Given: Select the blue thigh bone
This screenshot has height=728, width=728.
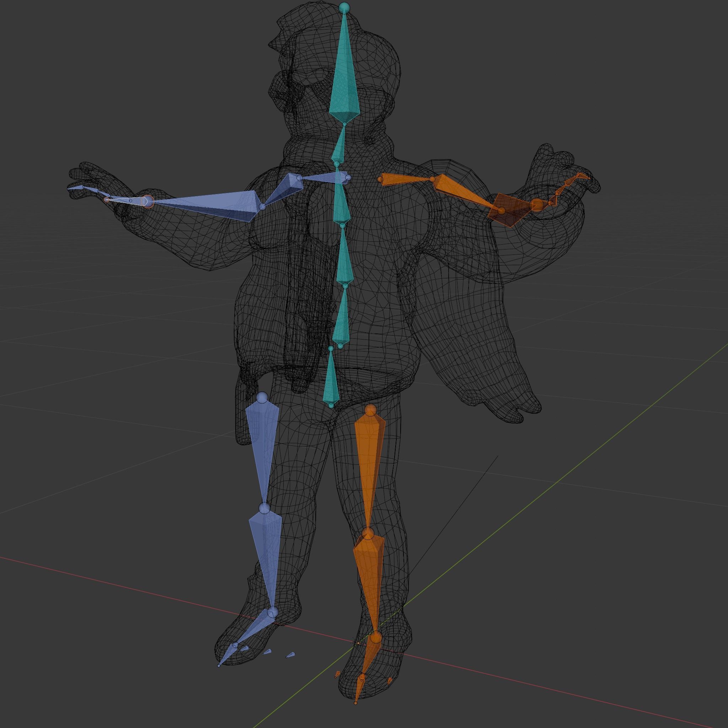Looking at the screenshot, I should [263, 448].
